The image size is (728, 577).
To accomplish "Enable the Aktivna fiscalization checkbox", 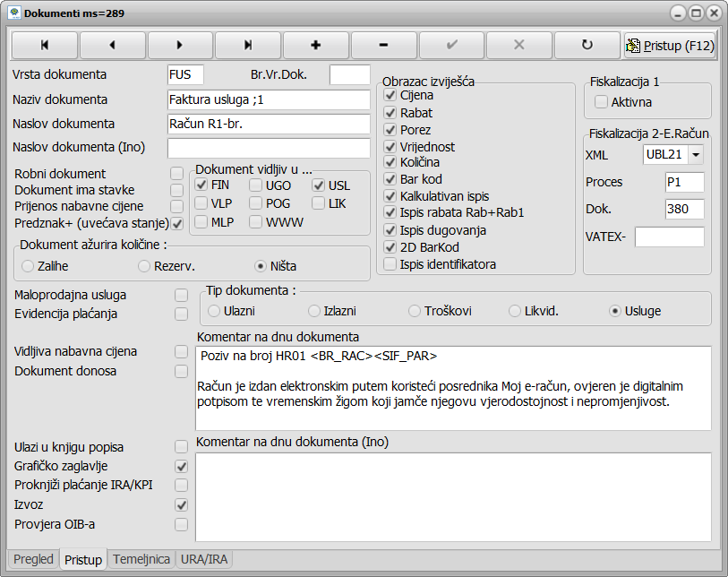I will click(x=602, y=102).
